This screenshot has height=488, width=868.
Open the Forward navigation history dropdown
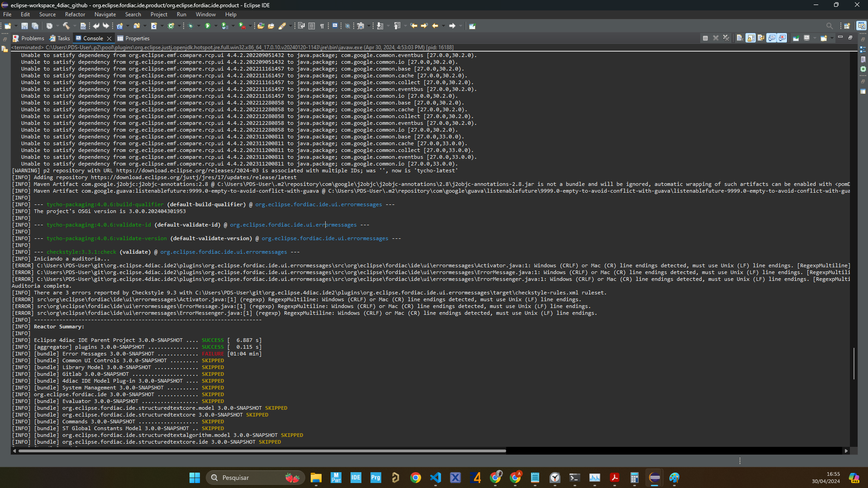[461, 26]
